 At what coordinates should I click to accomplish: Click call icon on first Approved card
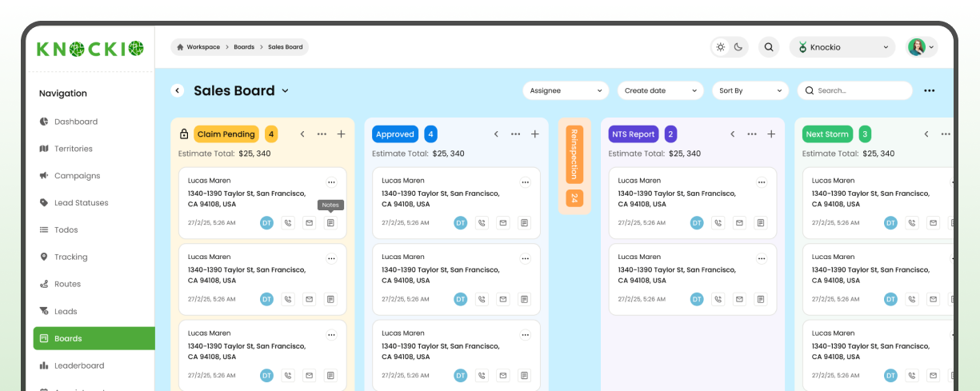coord(482,223)
